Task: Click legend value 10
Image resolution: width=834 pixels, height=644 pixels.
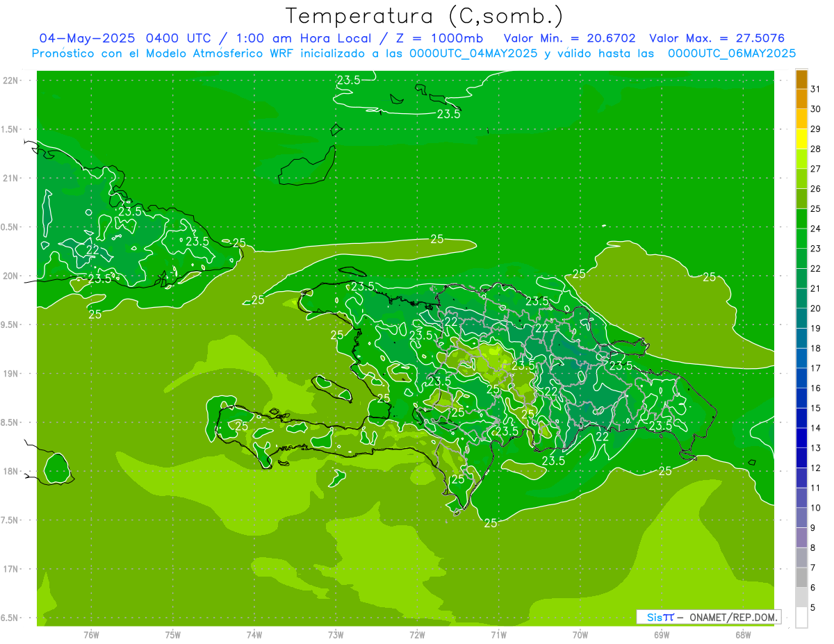Action: pyautogui.click(x=816, y=508)
